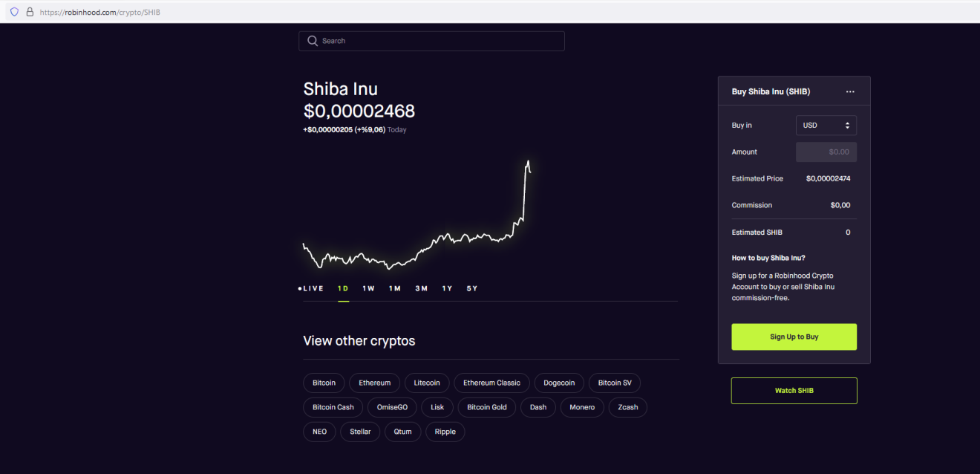Open the three-dot options menu
The image size is (980, 474).
point(850,92)
